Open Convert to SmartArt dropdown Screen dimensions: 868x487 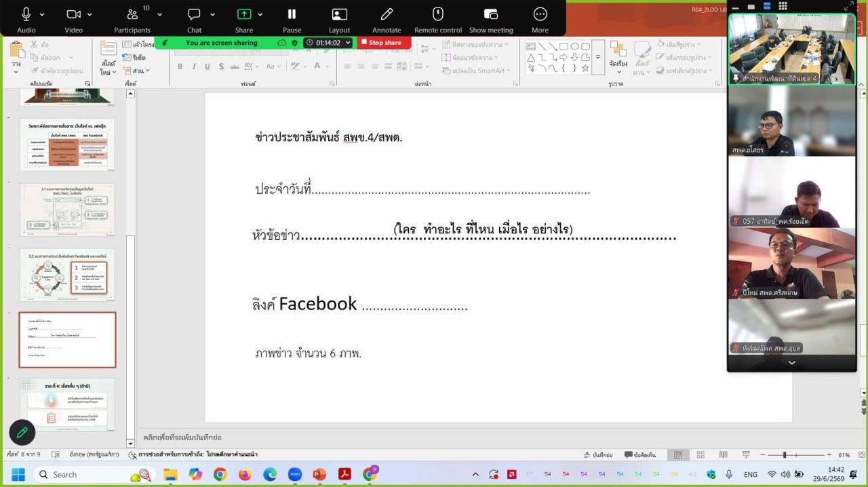pyautogui.click(x=477, y=71)
